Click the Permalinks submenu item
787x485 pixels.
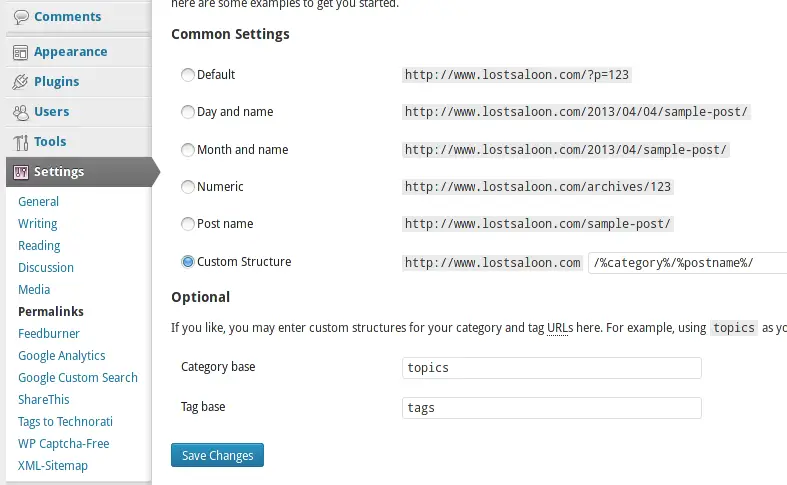click(51, 312)
